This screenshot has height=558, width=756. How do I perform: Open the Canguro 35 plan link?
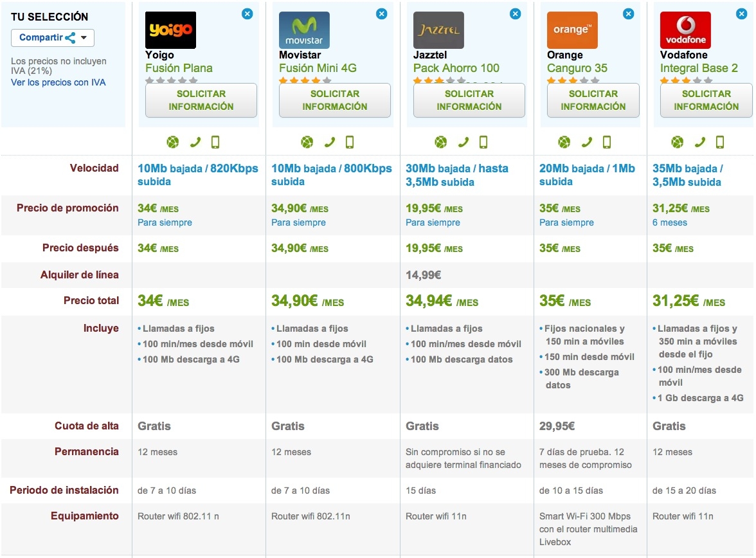pyautogui.click(x=577, y=68)
